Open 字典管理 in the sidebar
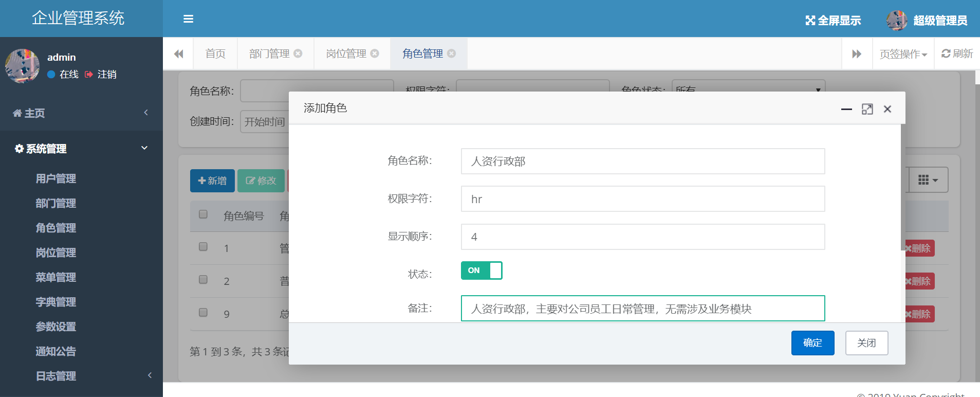The image size is (980, 397). [56, 302]
